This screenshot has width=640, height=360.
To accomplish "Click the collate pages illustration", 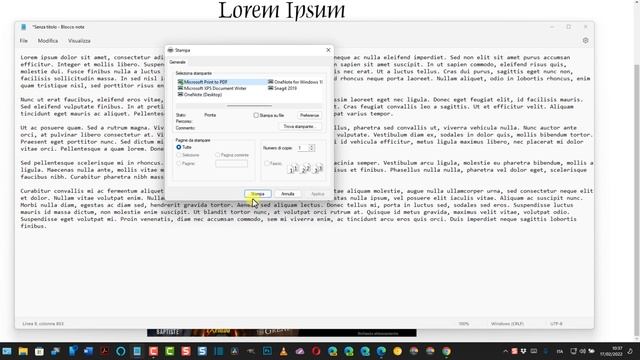I will click(x=305, y=168).
